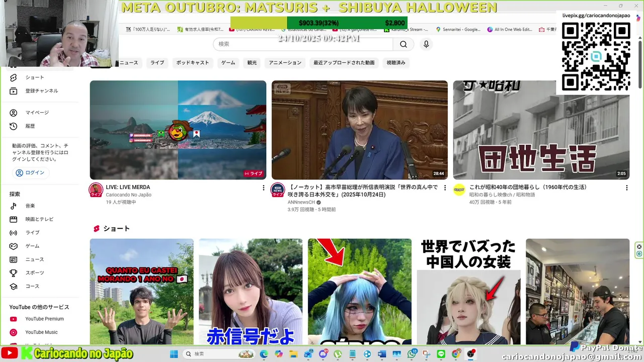Select the アニメーション filter chip
Viewport: 644px width, 362px height.
coord(285,63)
